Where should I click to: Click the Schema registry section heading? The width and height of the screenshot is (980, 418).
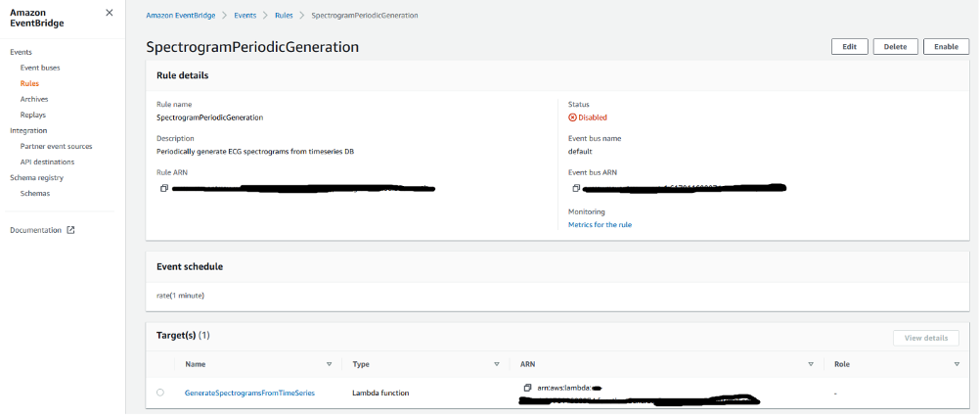[x=36, y=178]
